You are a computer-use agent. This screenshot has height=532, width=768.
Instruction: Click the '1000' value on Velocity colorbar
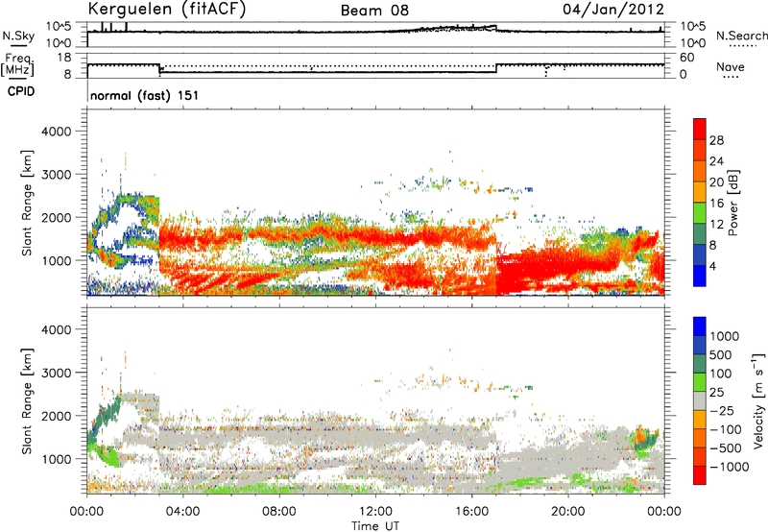click(725, 336)
